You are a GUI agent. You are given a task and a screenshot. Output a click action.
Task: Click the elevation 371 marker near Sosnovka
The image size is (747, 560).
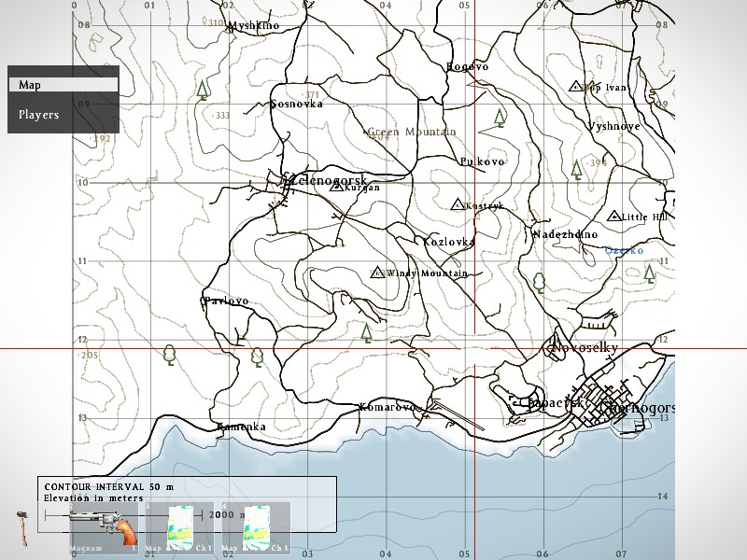tap(312, 95)
